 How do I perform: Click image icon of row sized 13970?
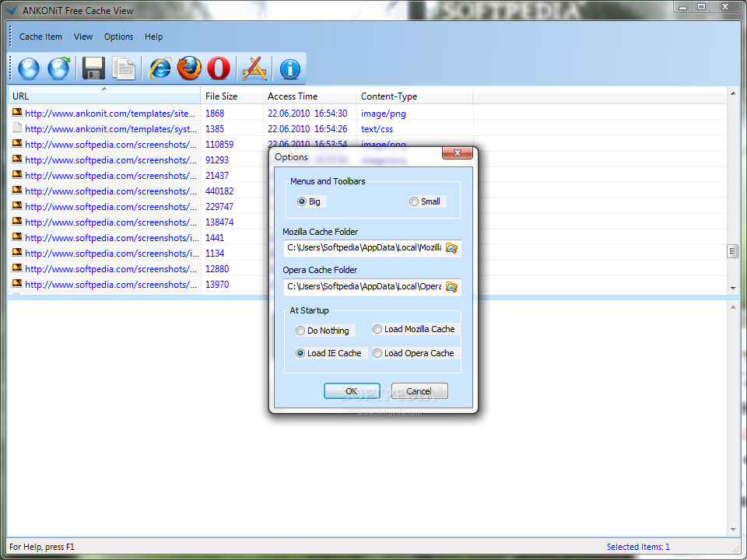[17, 283]
